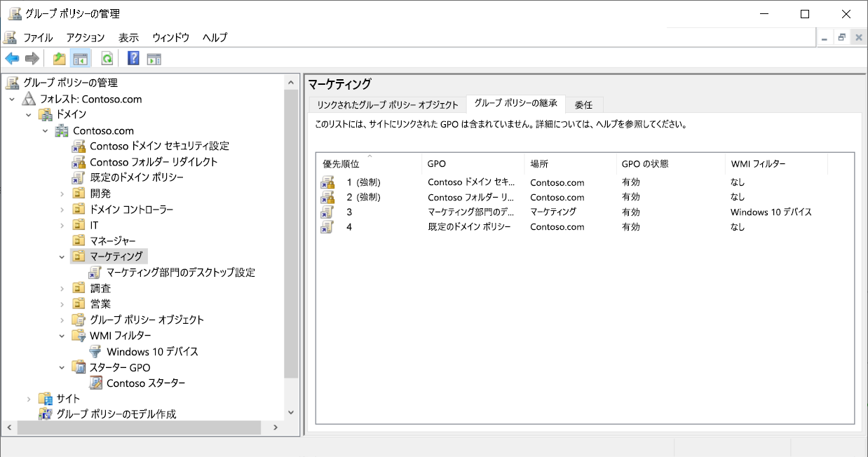
Task: Switch to リンクされたグループ ポリシー オブジェクト tab
Action: pos(388,104)
